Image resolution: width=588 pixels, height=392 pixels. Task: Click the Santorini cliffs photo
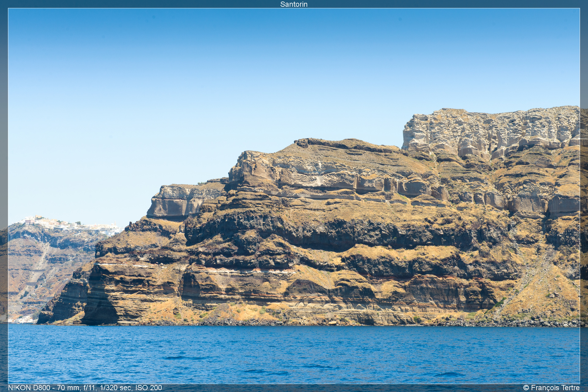[294, 196]
